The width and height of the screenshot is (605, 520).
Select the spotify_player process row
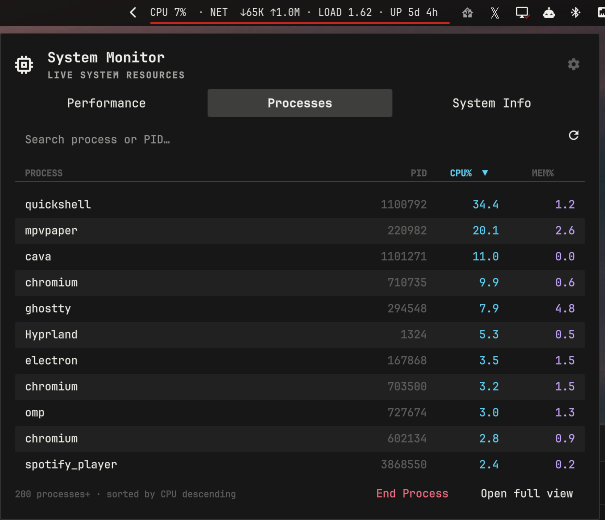point(300,464)
